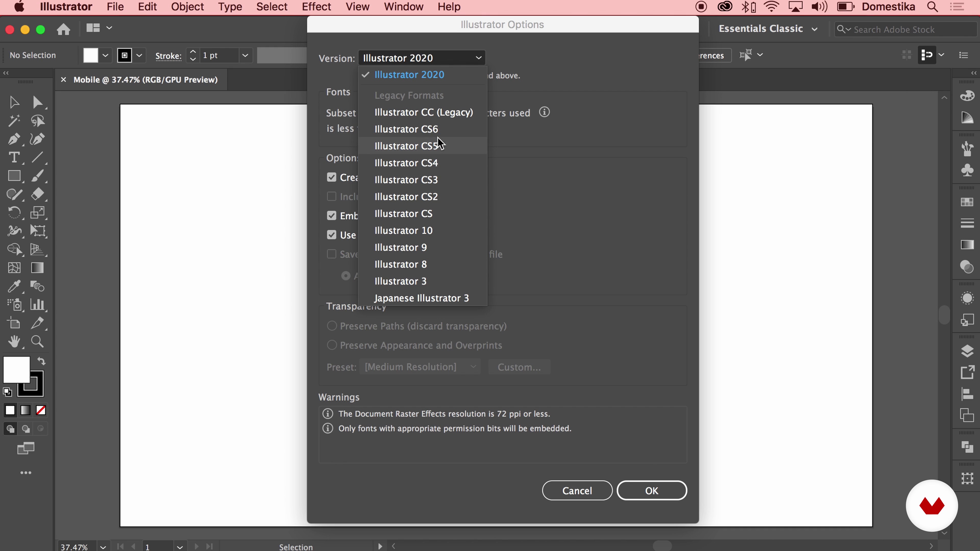Choose the Column Graph tool

[x=37, y=305]
